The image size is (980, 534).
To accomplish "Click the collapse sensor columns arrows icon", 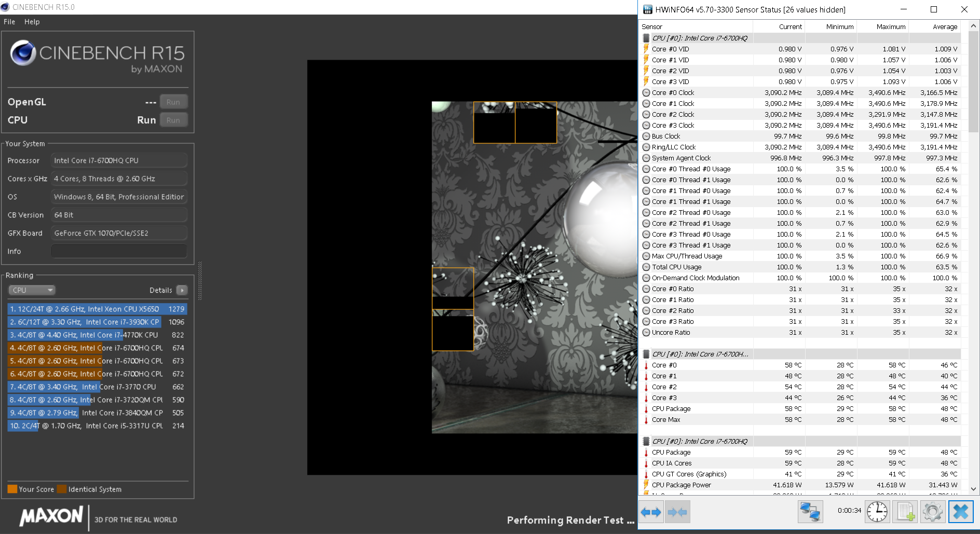I will coord(677,512).
